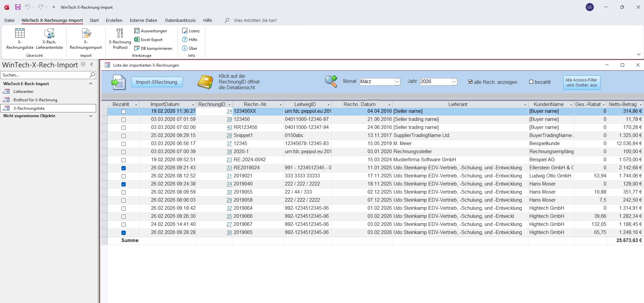The width and height of the screenshot is (644, 303).
Task: Switch to the Externe Daten tab
Action: tap(143, 21)
